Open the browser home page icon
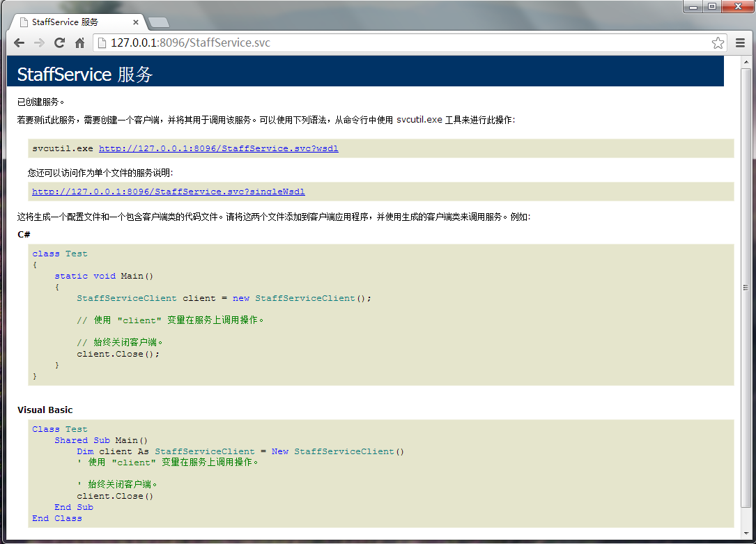Screen dimensions: 756x544 pyautogui.click(x=80, y=43)
